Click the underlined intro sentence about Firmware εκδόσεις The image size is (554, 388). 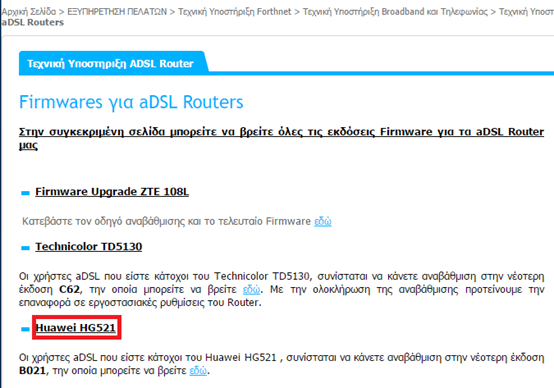coord(281,138)
